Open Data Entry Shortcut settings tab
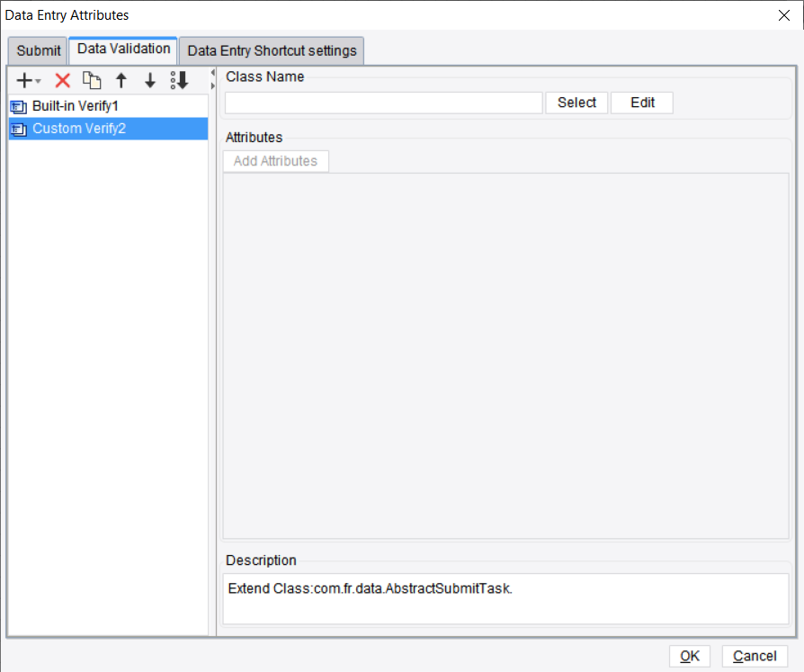The image size is (804, 672). tap(272, 50)
